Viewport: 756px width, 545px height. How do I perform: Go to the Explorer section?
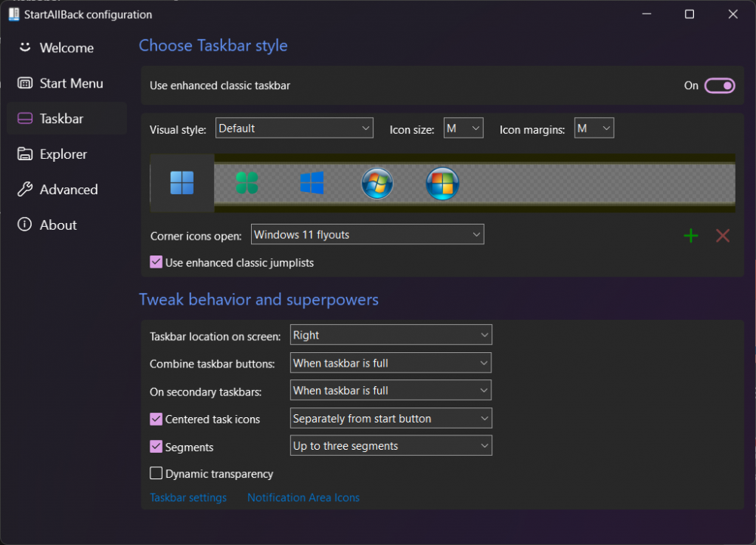64,154
